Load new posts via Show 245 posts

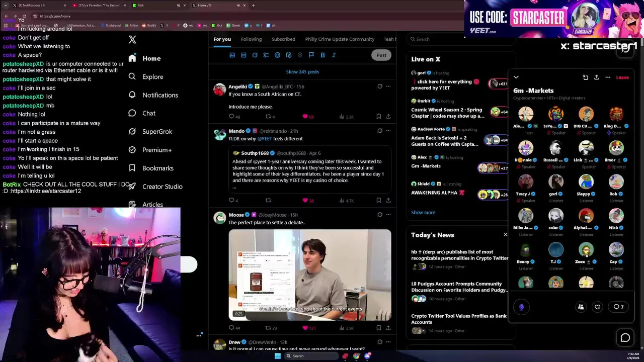pos(302,72)
